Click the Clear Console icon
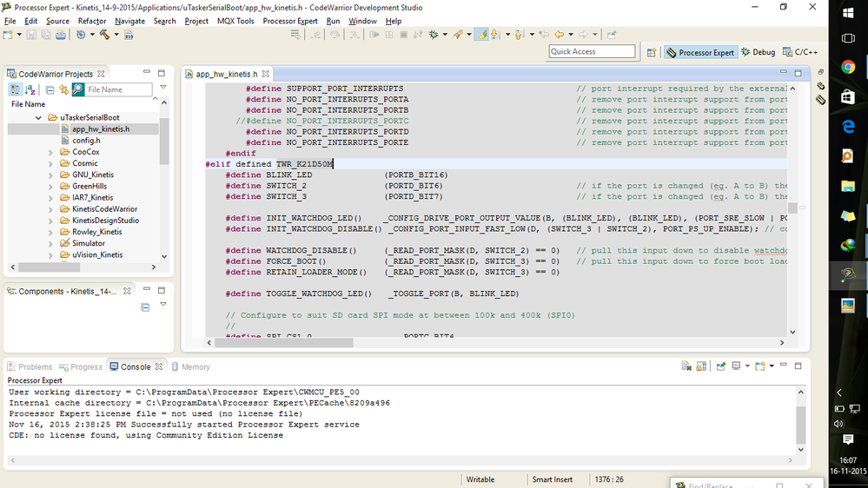Viewport: 868px width, 488px height. [686, 366]
